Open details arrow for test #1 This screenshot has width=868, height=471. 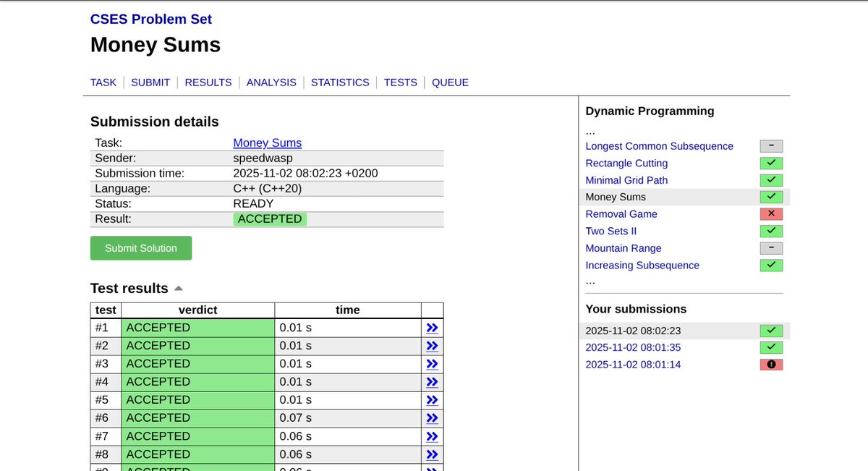coord(432,328)
